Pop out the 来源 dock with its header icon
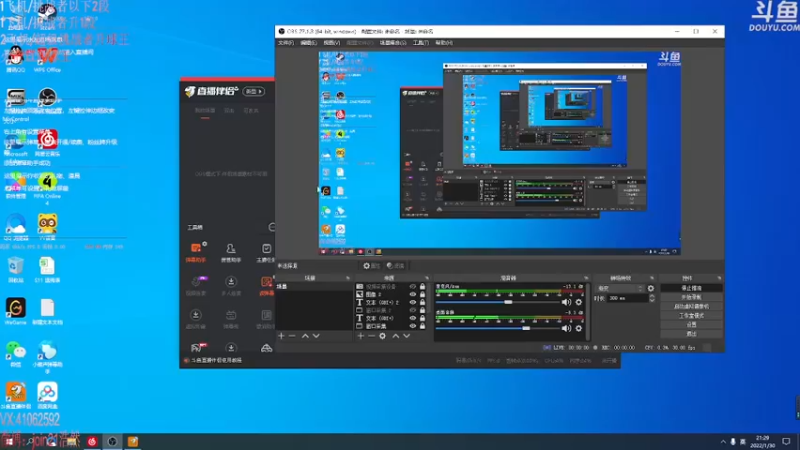This screenshot has height=450, width=800. 427,278
